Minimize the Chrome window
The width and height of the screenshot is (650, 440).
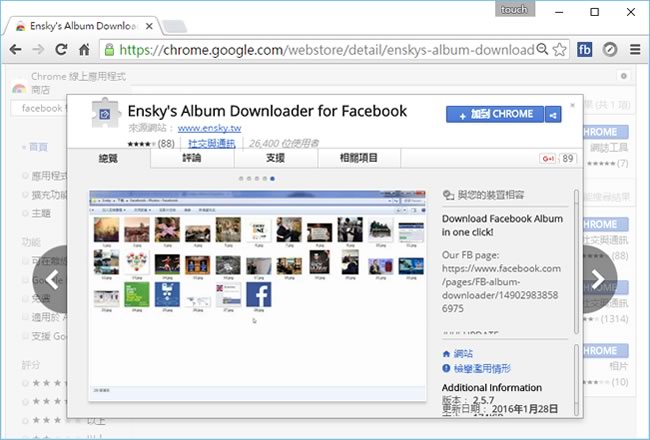coord(559,12)
